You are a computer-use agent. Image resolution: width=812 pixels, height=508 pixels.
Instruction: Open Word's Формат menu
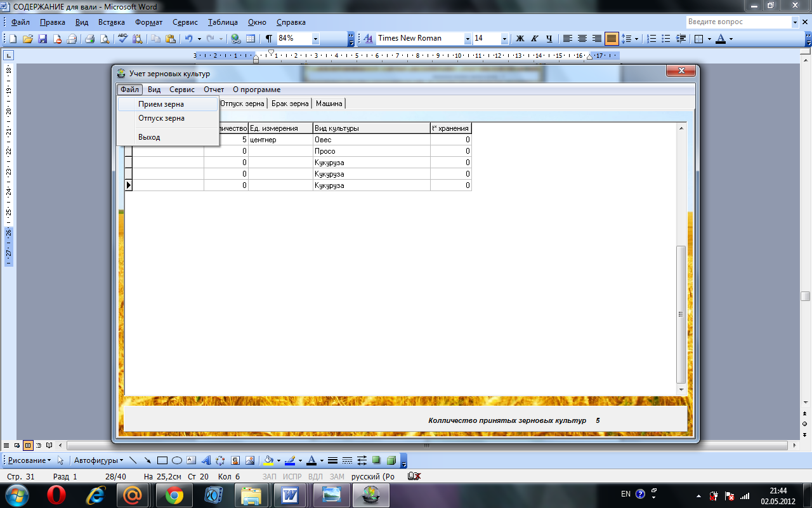[x=149, y=22]
